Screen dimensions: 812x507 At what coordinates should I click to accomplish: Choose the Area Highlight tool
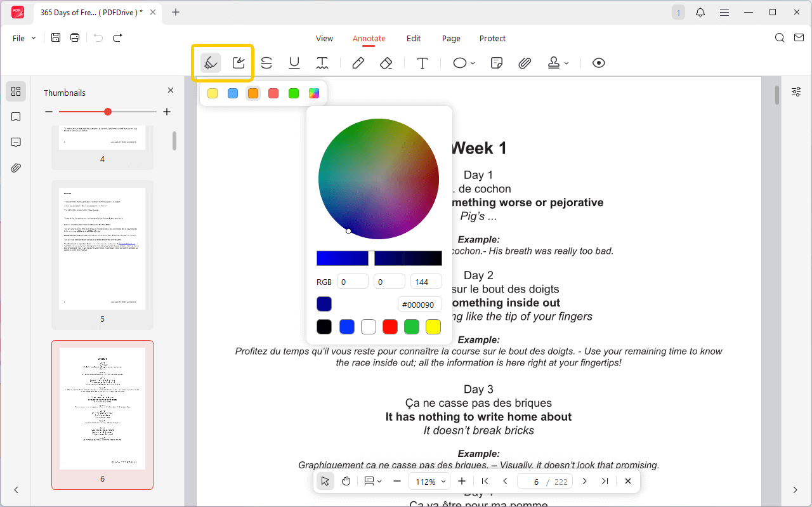coord(239,63)
